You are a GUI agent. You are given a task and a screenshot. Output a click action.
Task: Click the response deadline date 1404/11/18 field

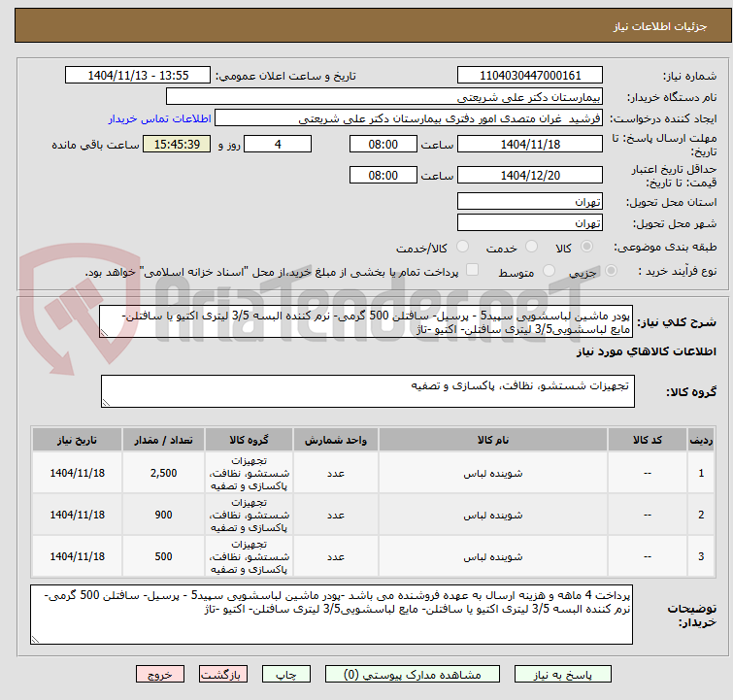[530, 144]
